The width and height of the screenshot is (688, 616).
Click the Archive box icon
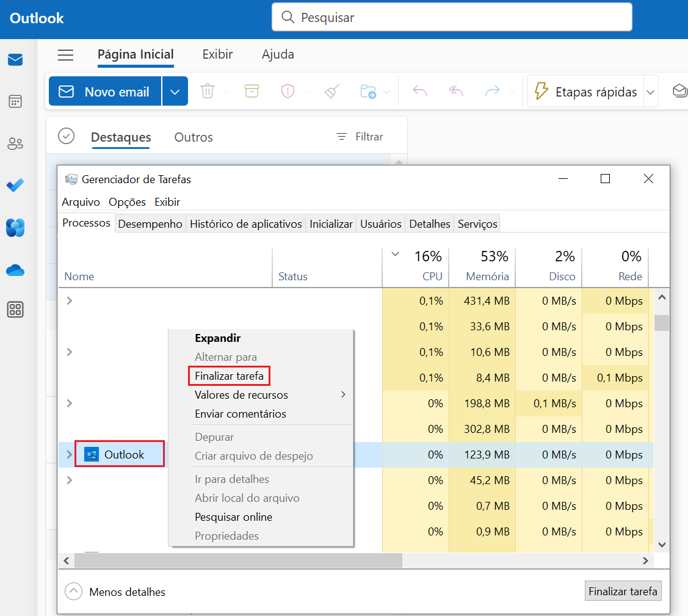click(x=252, y=91)
